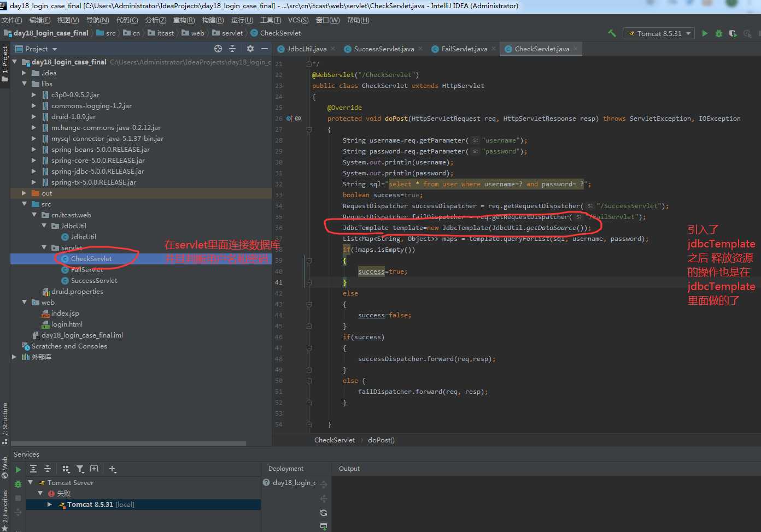
Task: Select day18_login_case_final.iml file
Action: (x=82, y=335)
